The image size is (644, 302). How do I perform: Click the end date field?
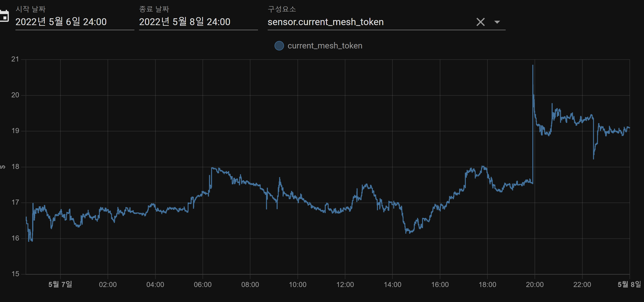pyautogui.click(x=184, y=22)
